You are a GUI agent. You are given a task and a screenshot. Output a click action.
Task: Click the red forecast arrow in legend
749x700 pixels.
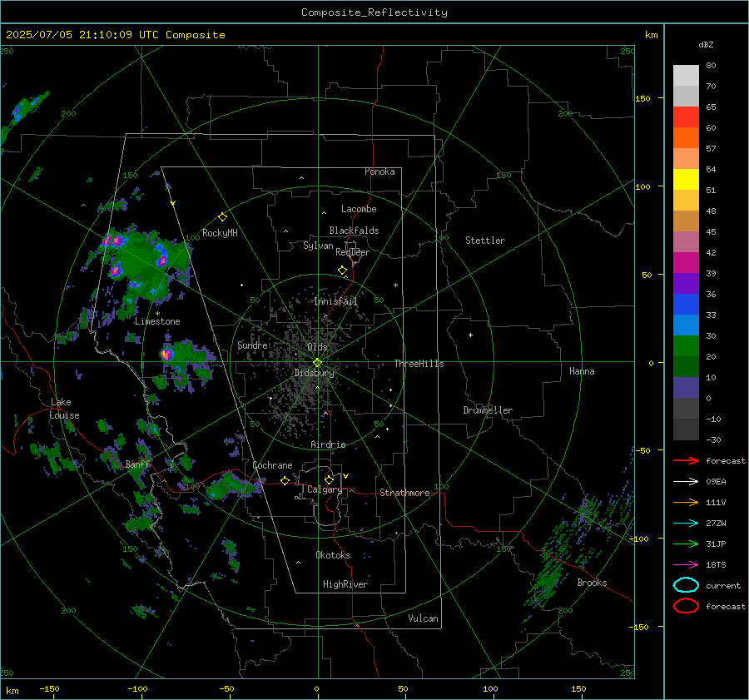686,460
